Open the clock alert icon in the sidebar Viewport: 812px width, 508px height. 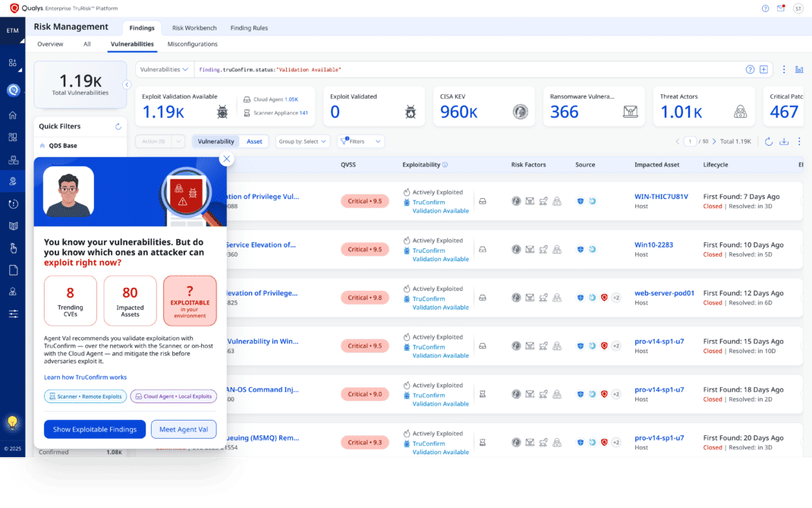click(13, 204)
